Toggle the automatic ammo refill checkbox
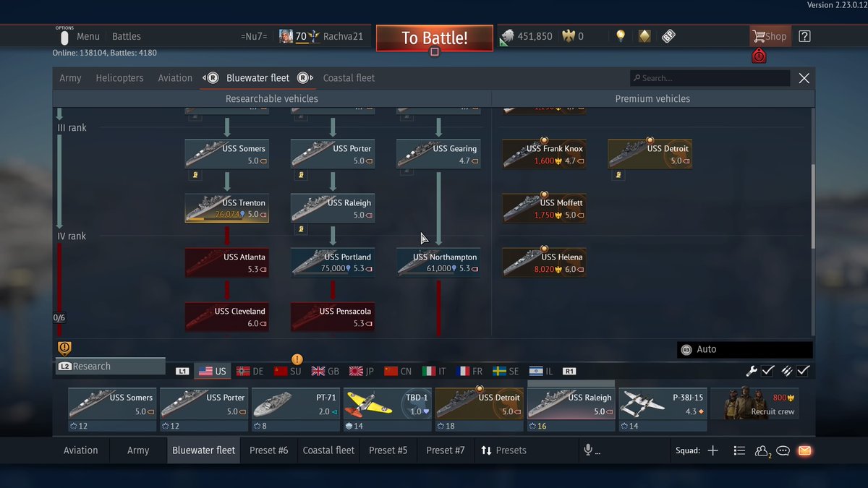The width and height of the screenshot is (868, 488). 803,371
